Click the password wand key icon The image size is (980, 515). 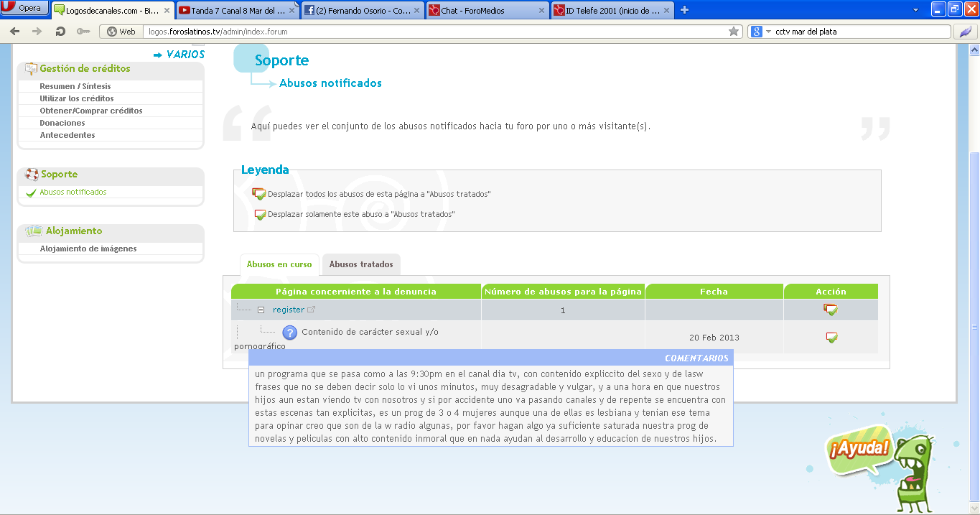[x=83, y=32]
